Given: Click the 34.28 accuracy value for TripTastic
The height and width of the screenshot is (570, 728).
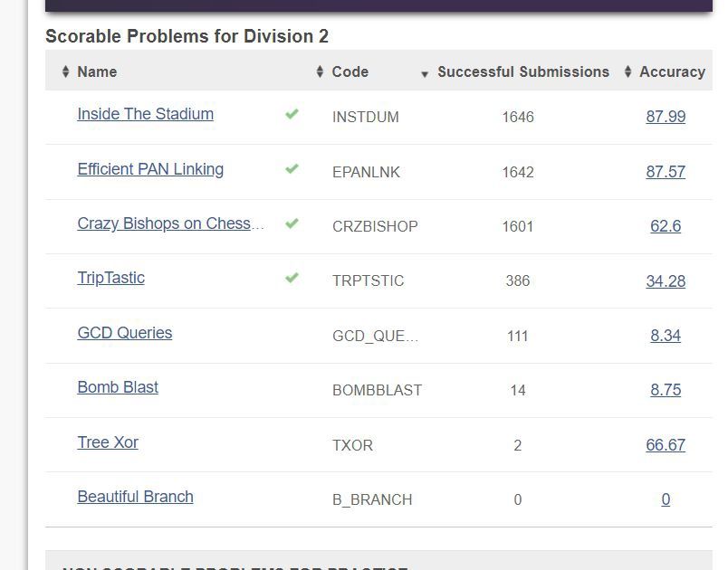Looking at the screenshot, I should click(666, 281).
